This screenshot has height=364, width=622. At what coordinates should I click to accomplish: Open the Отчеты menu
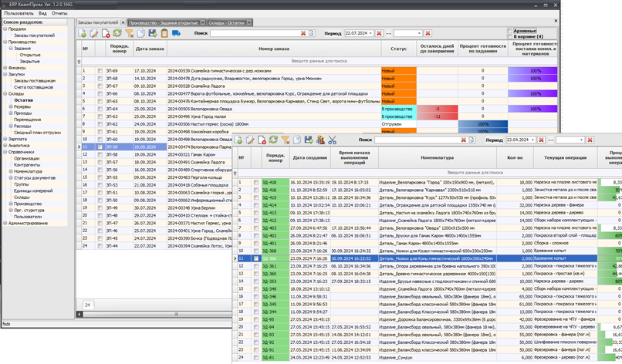point(59,13)
